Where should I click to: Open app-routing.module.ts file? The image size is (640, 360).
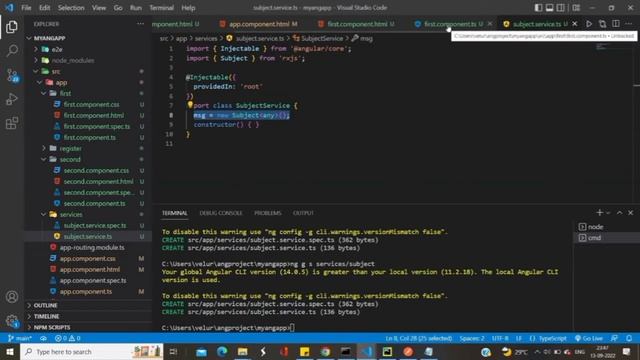tap(92, 247)
